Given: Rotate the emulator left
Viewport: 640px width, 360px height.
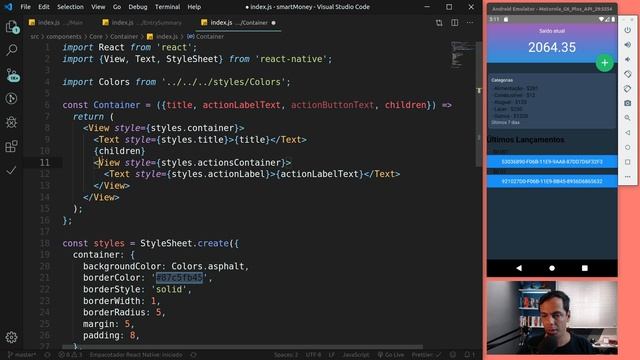Looking at the screenshot, I should (628, 74).
